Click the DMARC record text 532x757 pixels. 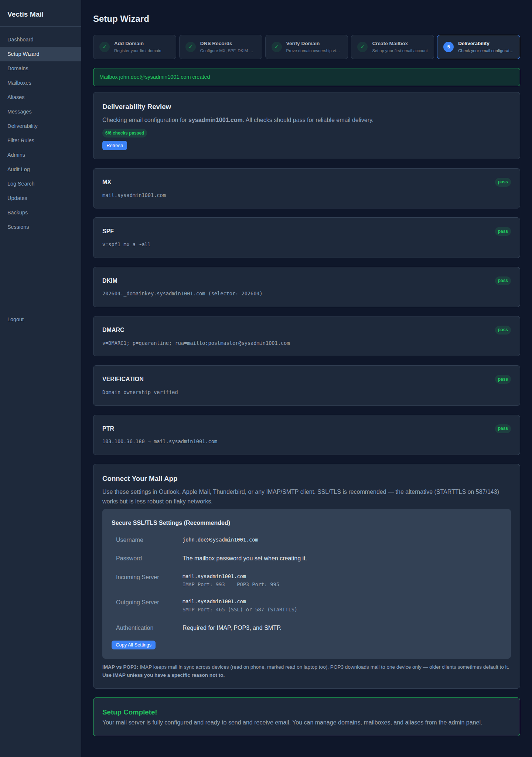click(196, 343)
